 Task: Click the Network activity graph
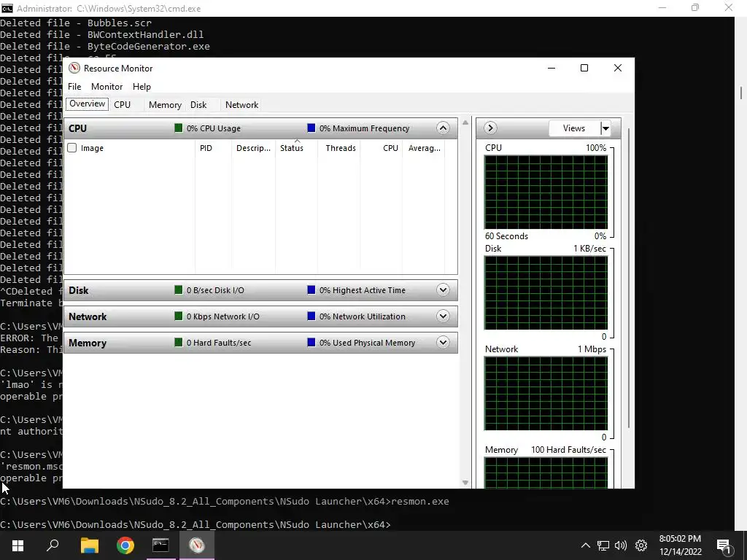tap(546, 393)
